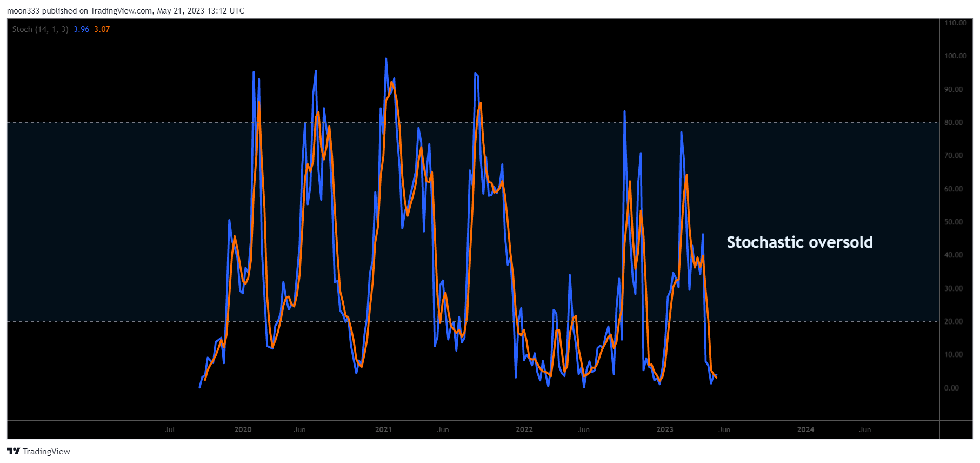Click the 80.00 overbought level label
The height and width of the screenshot is (463, 980).
coord(954,122)
